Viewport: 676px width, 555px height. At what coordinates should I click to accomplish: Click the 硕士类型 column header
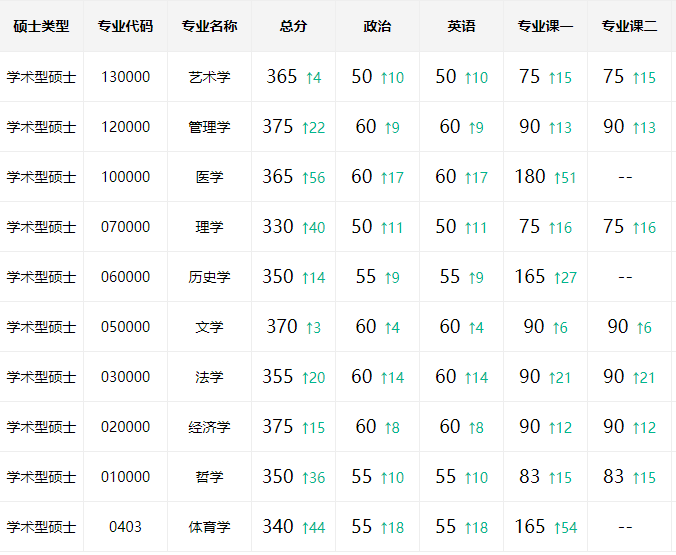tap(41, 26)
